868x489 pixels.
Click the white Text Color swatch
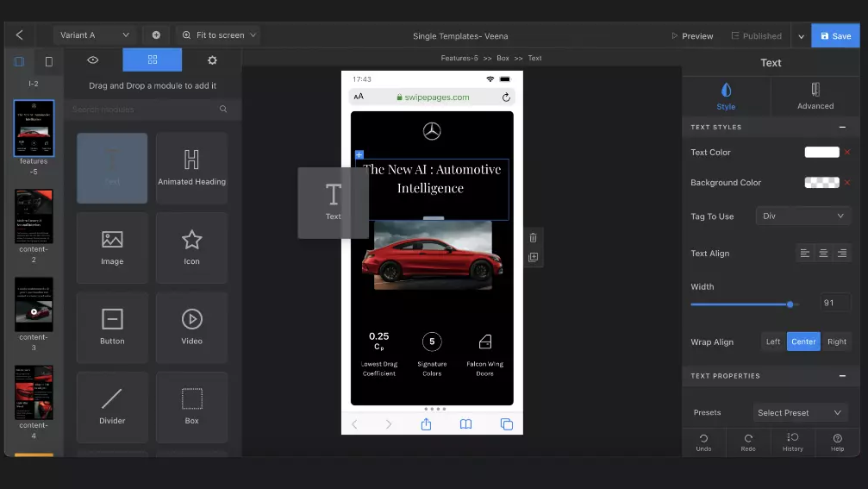pyautogui.click(x=821, y=153)
